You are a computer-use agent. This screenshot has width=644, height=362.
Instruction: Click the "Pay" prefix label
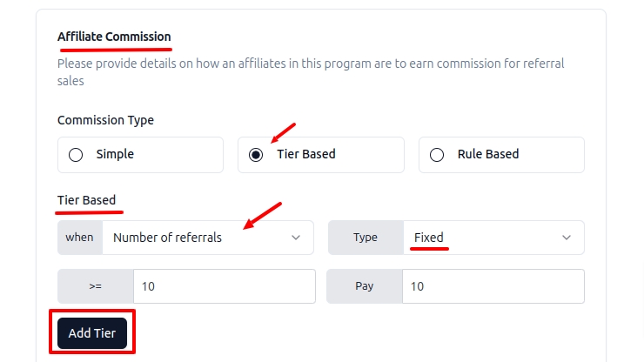pyautogui.click(x=365, y=286)
